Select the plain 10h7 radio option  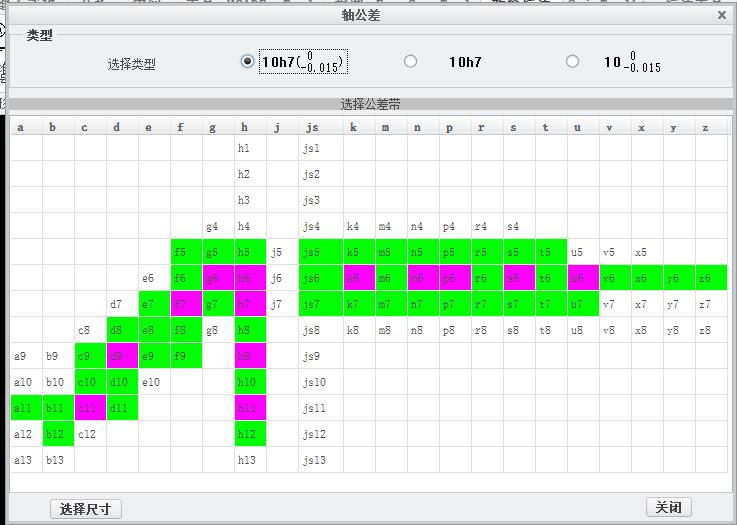coord(410,62)
